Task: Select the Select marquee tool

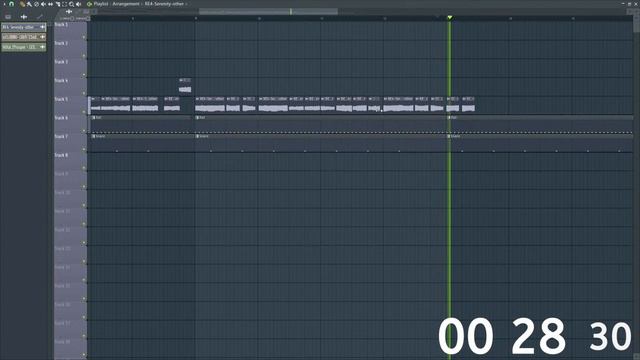Action: pyautogui.click(x=64, y=4)
